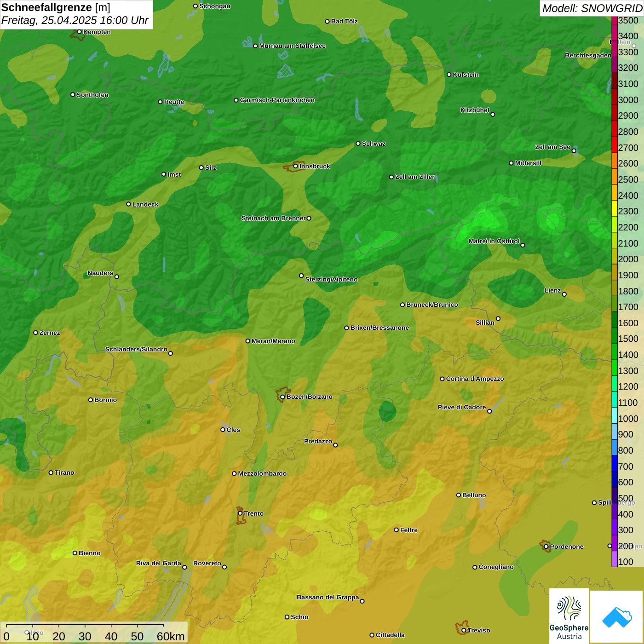Click the Zernez location dot
Screen dimensions: 644x644
(x=35, y=333)
